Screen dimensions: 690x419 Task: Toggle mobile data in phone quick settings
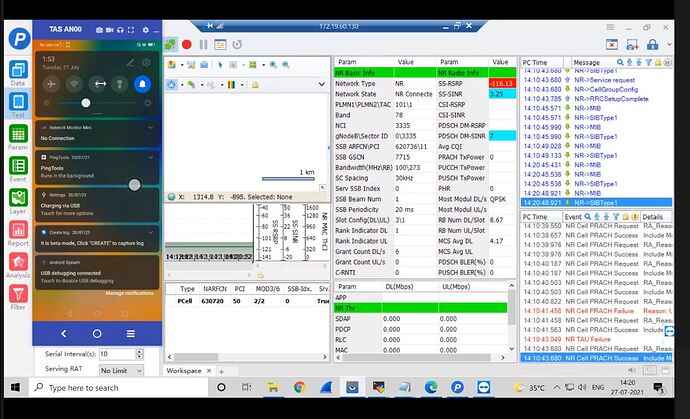point(100,84)
